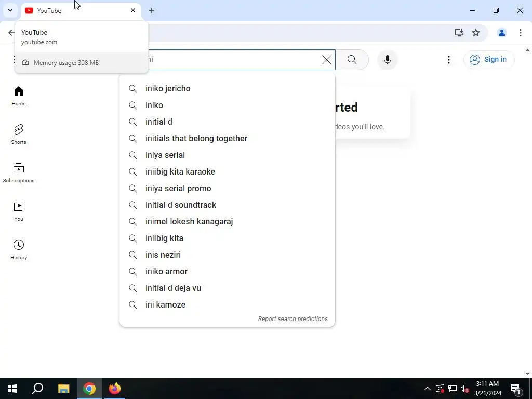Select the YouTube browser tab
The image size is (532, 399).
(81, 10)
